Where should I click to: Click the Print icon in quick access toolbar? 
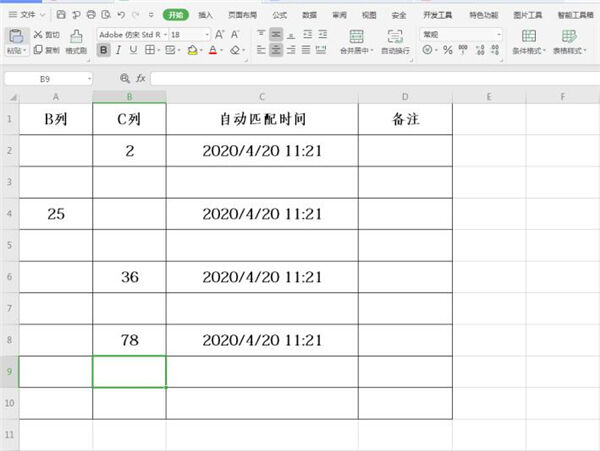pyautogui.click(x=91, y=15)
